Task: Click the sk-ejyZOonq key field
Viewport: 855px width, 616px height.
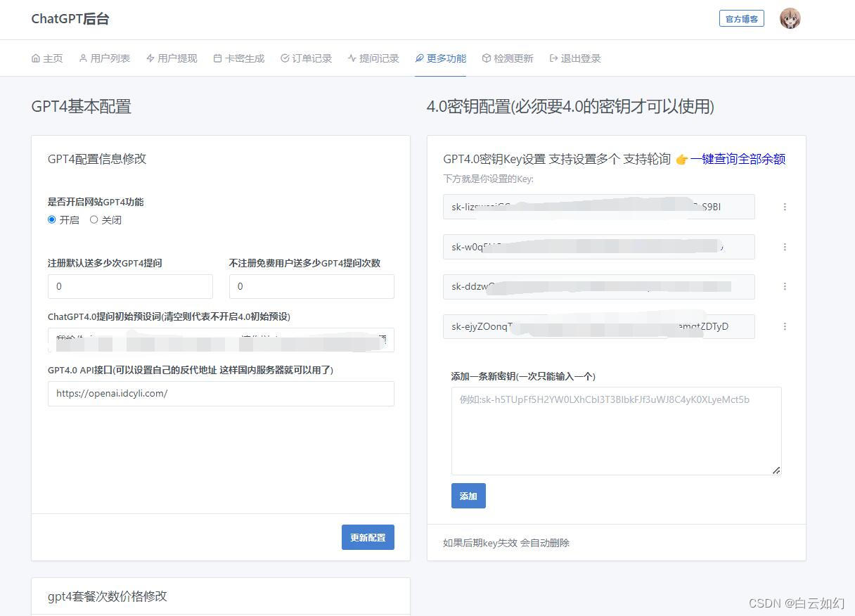Action: 599,326
